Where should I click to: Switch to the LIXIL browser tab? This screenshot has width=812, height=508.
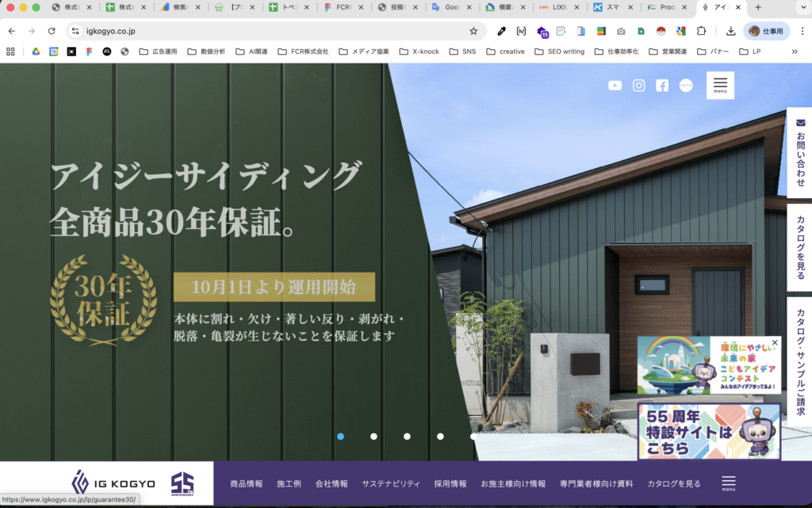click(x=561, y=8)
